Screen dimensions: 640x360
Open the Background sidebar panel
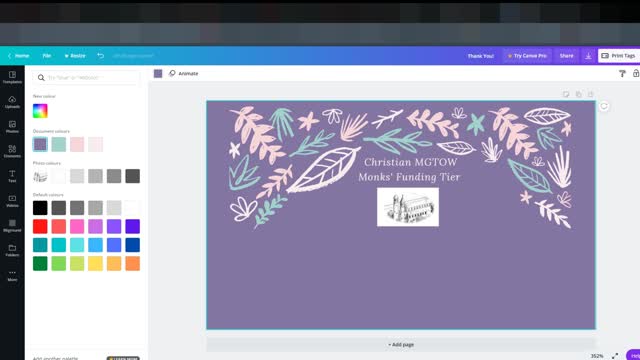[12, 226]
